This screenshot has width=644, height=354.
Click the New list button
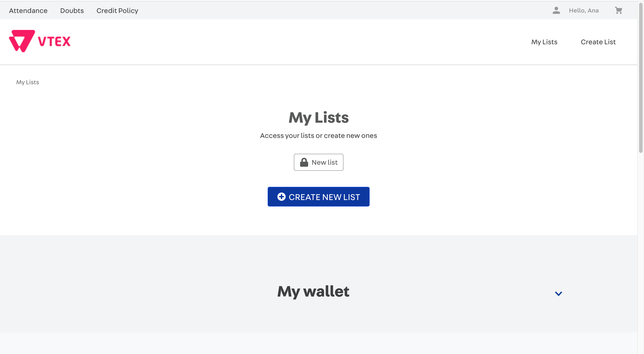click(318, 162)
